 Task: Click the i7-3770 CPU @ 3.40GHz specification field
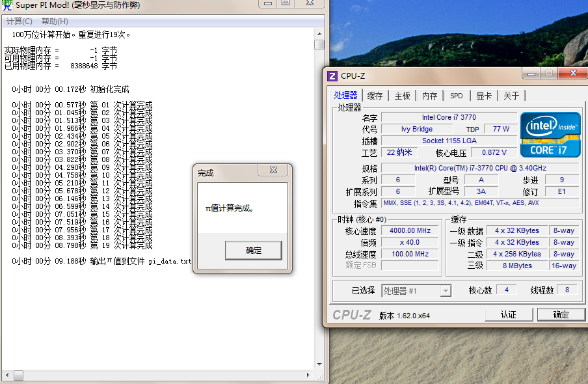click(x=480, y=168)
